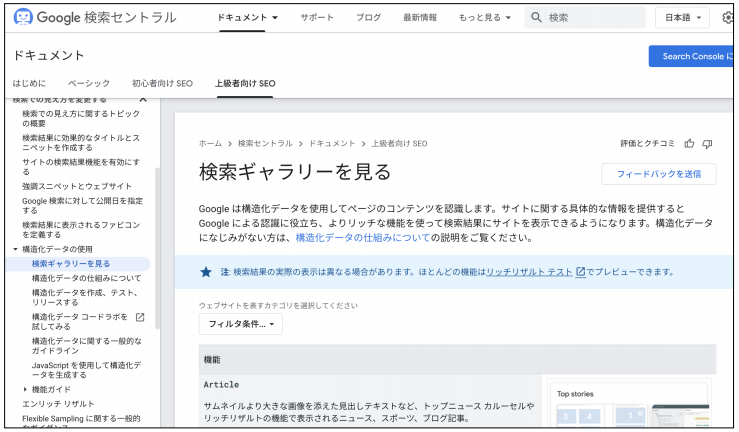The image size is (739, 432).
Task: Open sidebar item 構造化データに関する一般的なガイドライン
Action: (87, 346)
